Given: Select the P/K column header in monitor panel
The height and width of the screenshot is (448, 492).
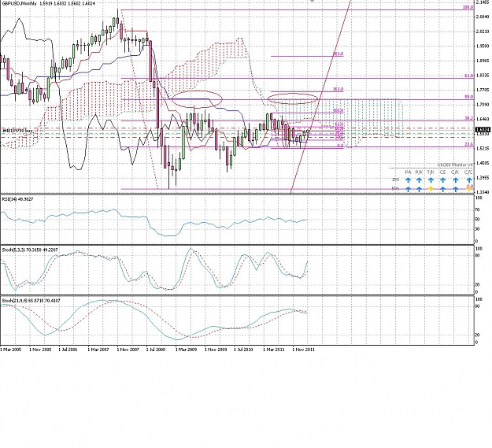Looking at the screenshot, I should coord(420,172).
